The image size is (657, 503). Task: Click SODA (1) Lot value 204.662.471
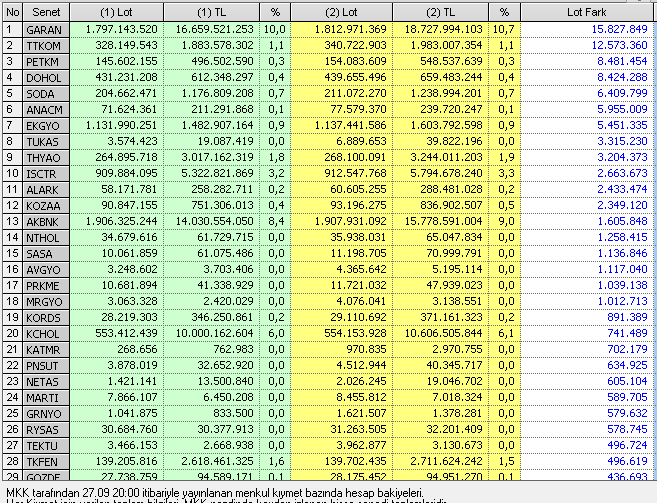coord(127,93)
